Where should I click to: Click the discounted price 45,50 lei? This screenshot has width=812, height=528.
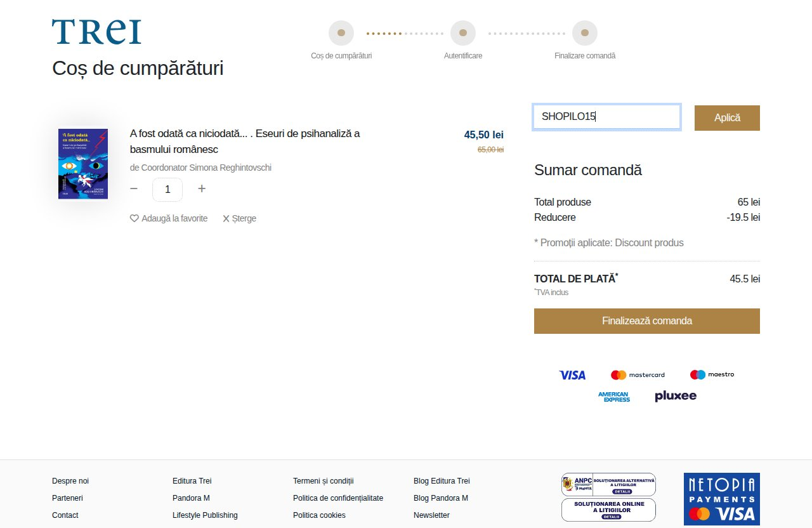coord(484,135)
